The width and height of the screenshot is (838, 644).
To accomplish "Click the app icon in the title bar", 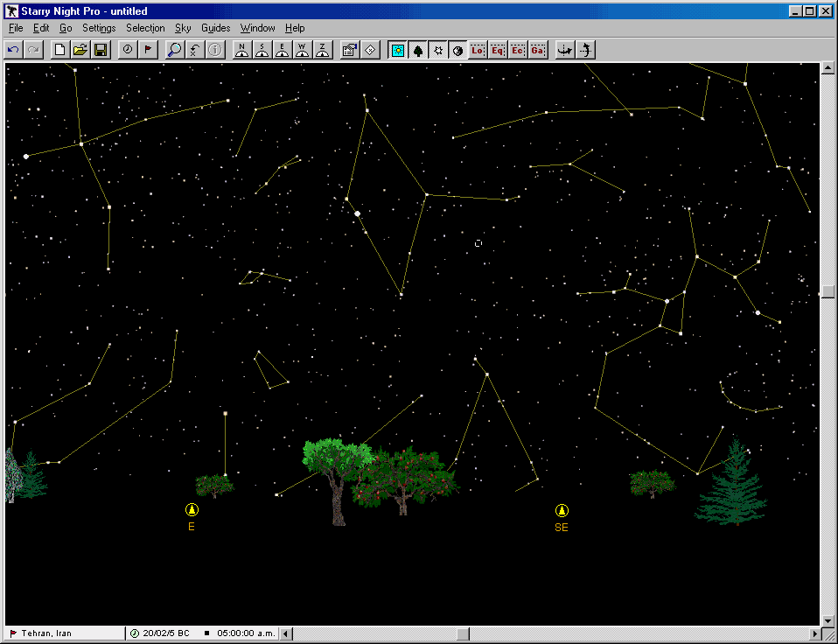I will pos(11,11).
